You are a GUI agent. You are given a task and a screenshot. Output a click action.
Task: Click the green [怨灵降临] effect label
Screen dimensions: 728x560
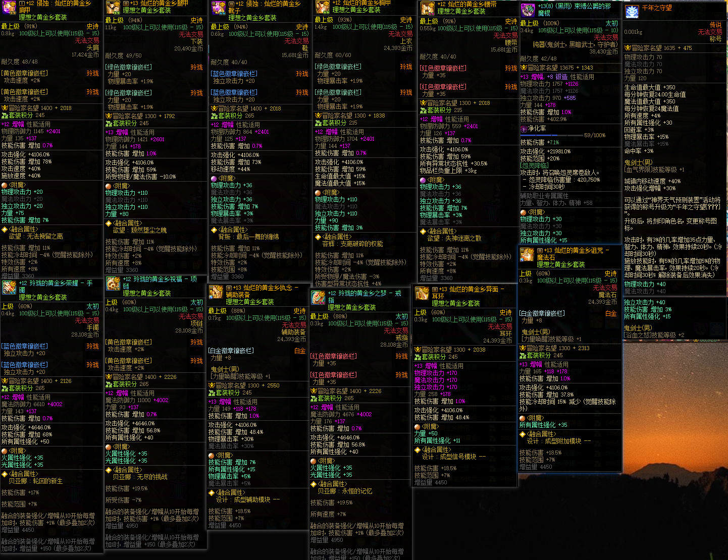tap(535, 165)
